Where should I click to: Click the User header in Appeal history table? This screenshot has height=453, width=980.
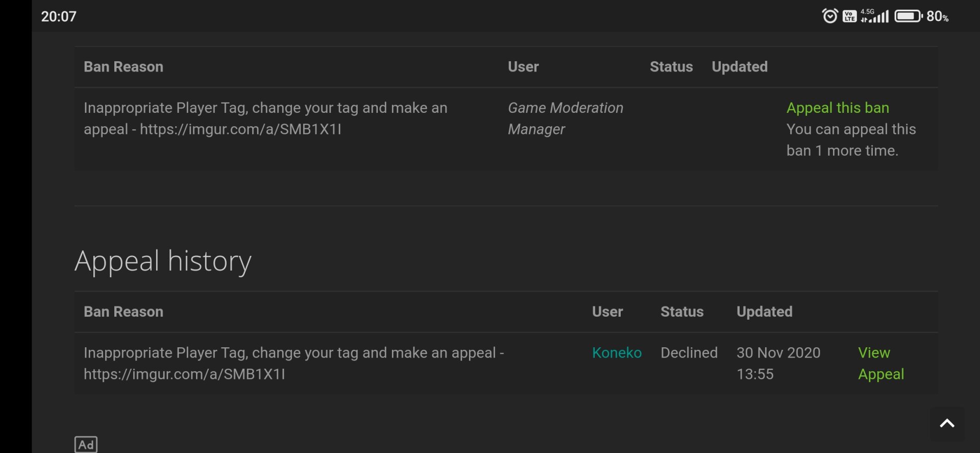tap(607, 312)
